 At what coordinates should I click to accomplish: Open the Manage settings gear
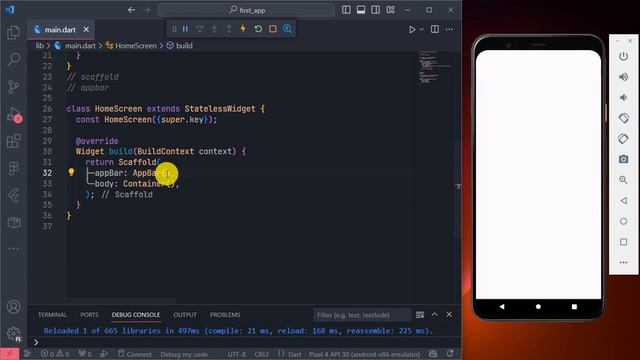pyautogui.click(x=13, y=334)
